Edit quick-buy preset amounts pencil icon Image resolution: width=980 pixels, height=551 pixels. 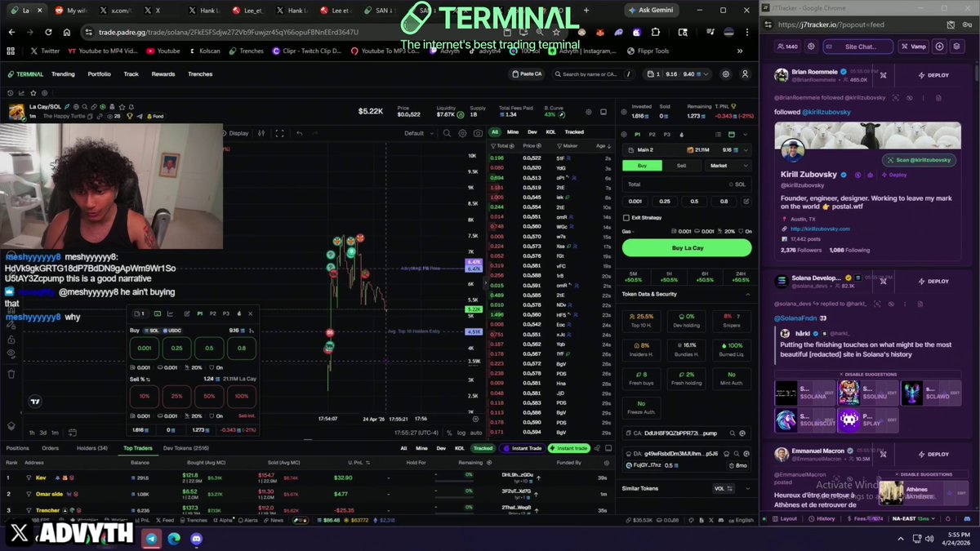pos(746,201)
